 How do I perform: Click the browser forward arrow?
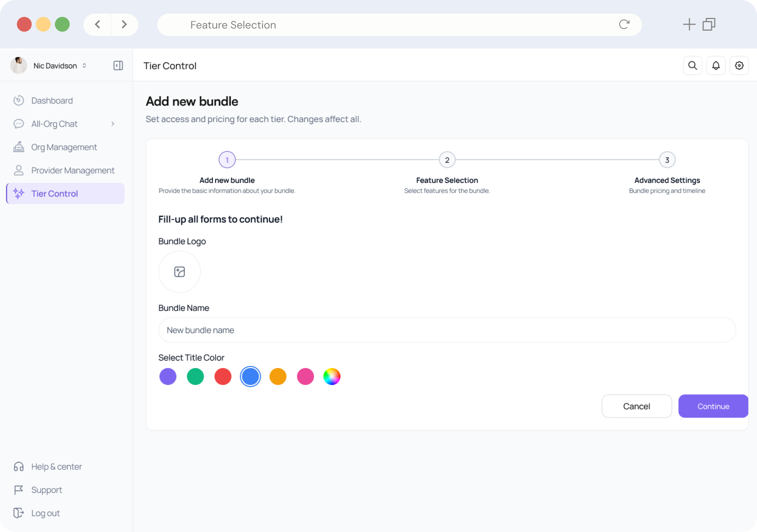point(124,25)
